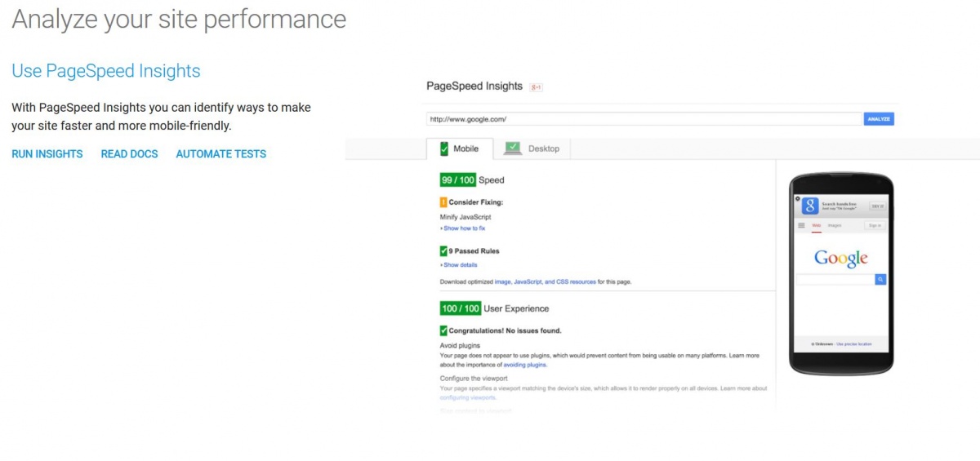This screenshot has width=980, height=461.
Task: Click the Google logo in phone preview
Action: tap(841, 259)
